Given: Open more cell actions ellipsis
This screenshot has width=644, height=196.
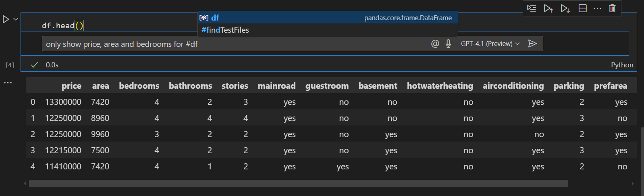Looking at the screenshot, I should click(597, 8).
